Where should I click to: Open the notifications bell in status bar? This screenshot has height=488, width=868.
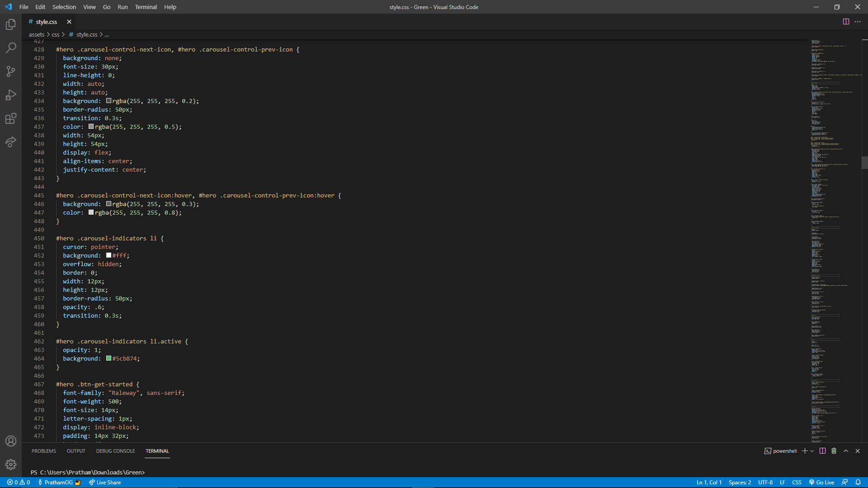[x=858, y=483]
